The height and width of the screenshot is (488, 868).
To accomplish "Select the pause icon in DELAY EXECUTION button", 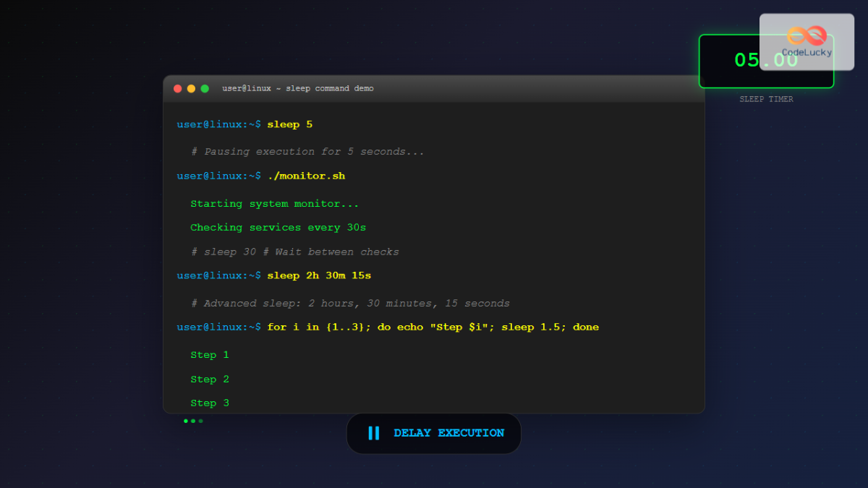I will (375, 433).
